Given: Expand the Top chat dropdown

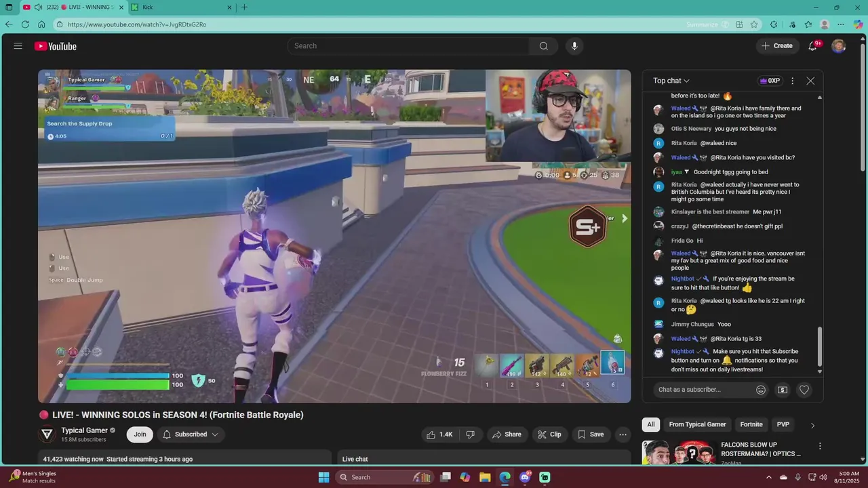Looking at the screenshot, I should pyautogui.click(x=671, y=81).
